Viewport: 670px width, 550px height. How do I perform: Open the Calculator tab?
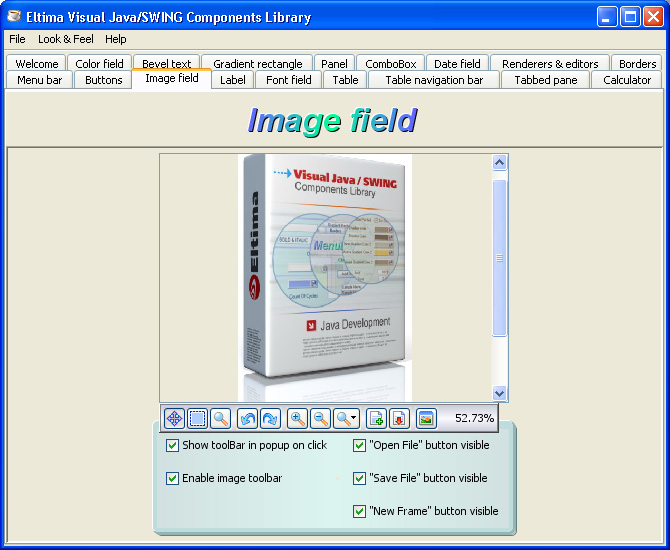tap(627, 80)
